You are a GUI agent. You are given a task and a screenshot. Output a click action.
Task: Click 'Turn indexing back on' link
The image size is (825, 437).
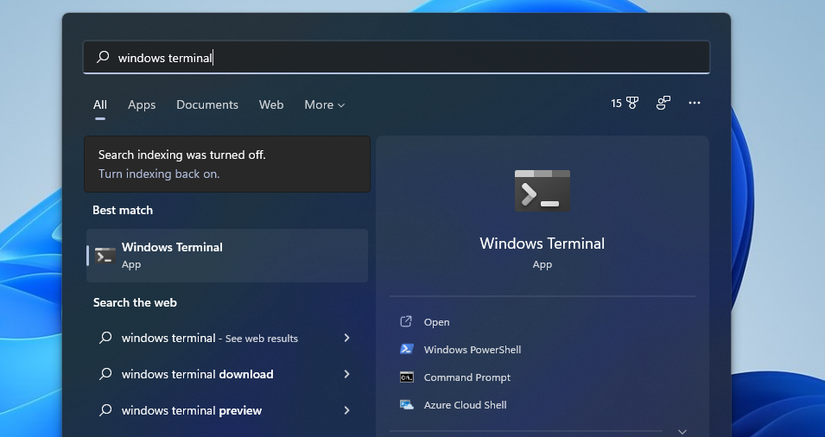[159, 174]
